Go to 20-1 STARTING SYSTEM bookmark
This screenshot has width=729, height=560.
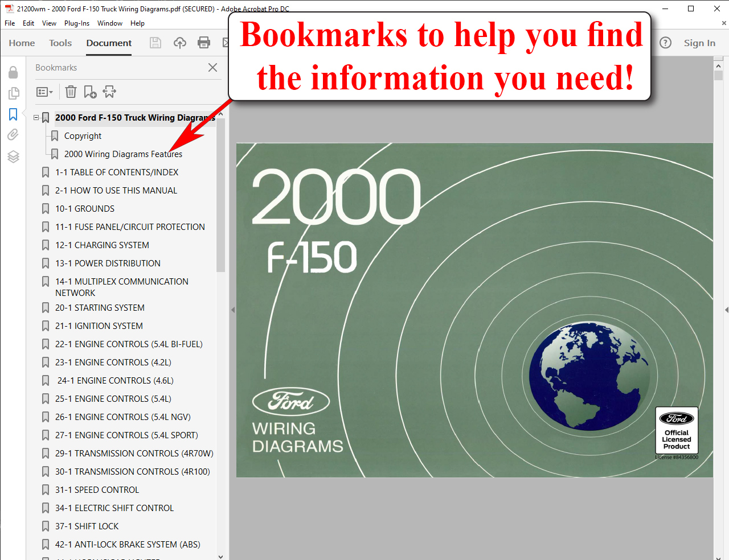[100, 308]
